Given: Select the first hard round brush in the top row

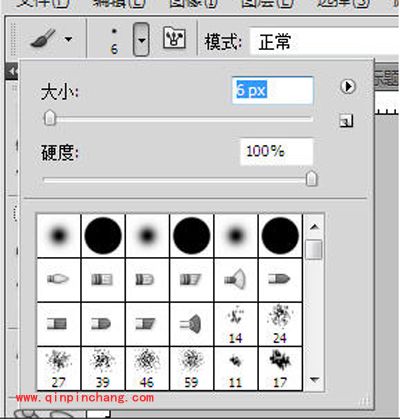Looking at the screenshot, I should [103, 235].
